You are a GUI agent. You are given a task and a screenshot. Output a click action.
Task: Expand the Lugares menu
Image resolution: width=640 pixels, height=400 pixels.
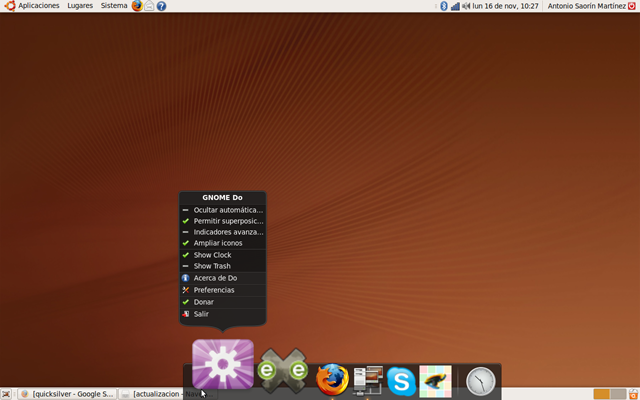(80, 6)
